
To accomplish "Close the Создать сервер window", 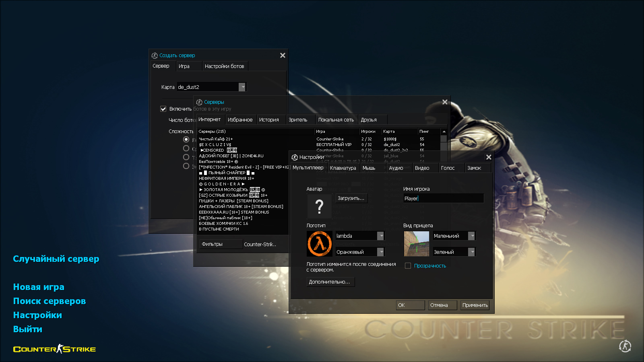I will pyautogui.click(x=283, y=56).
